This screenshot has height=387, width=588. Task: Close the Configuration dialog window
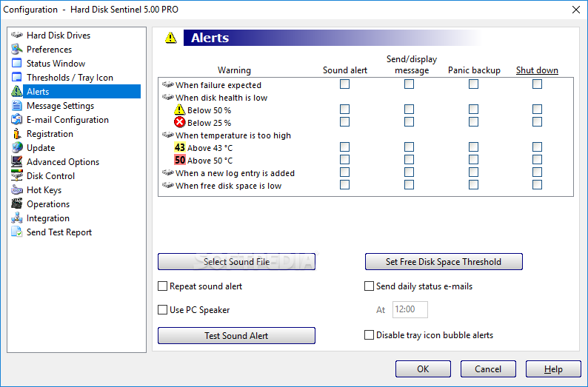(x=576, y=10)
